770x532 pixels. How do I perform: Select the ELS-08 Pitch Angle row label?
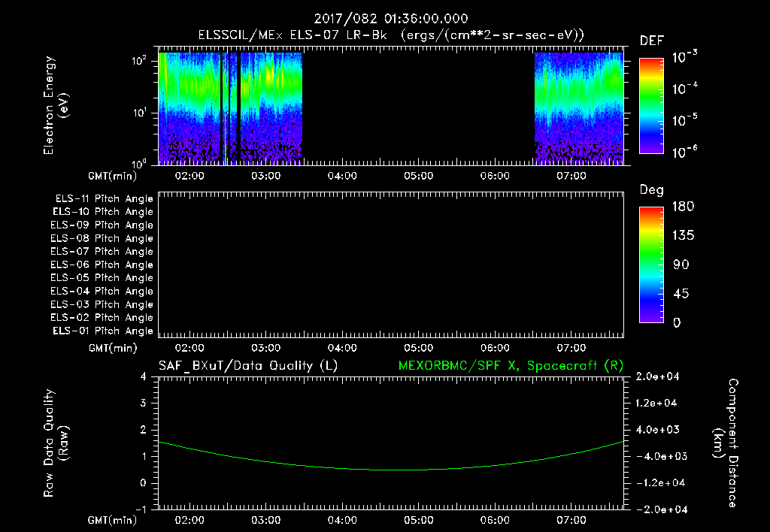tap(102, 238)
